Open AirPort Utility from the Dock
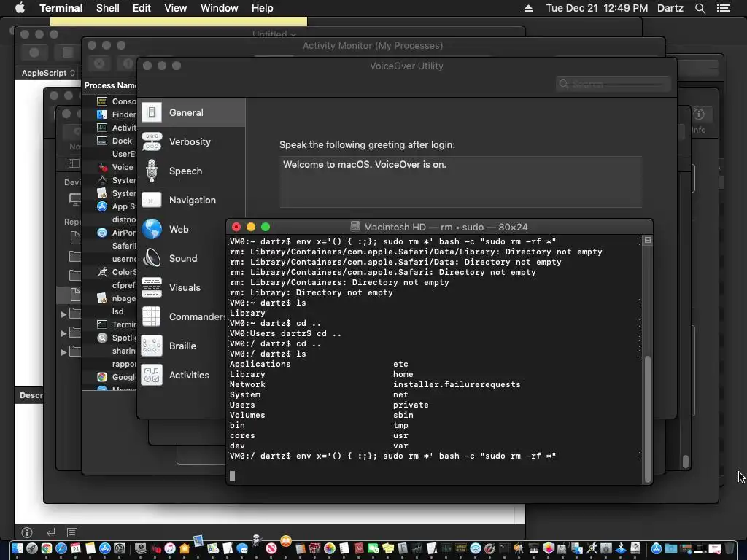 [x=476, y=548]
